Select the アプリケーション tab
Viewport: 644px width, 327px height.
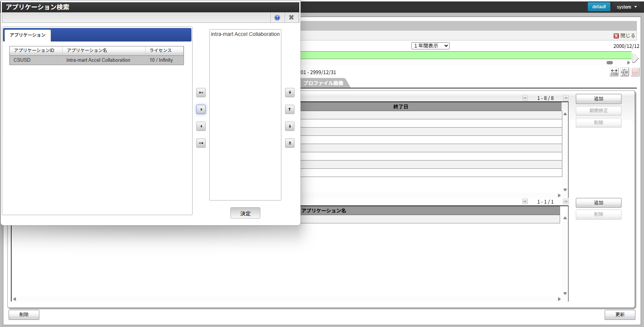pos(27,35)
